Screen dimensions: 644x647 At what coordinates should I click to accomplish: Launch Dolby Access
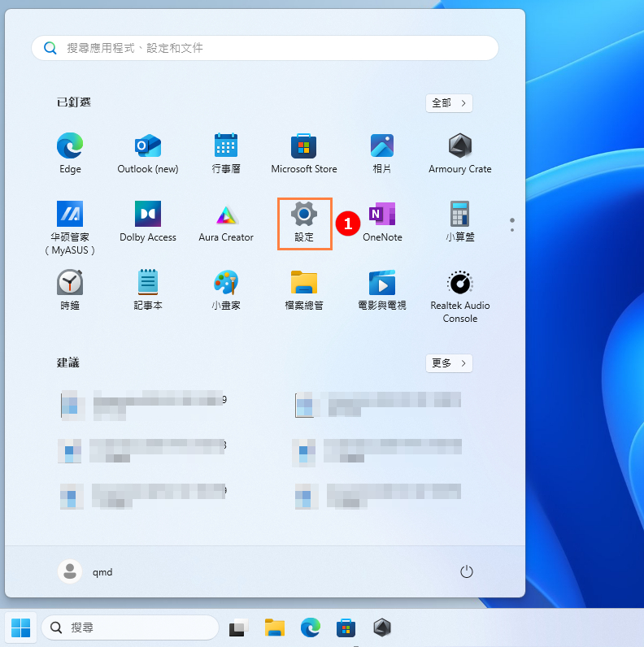pos(148,223)
